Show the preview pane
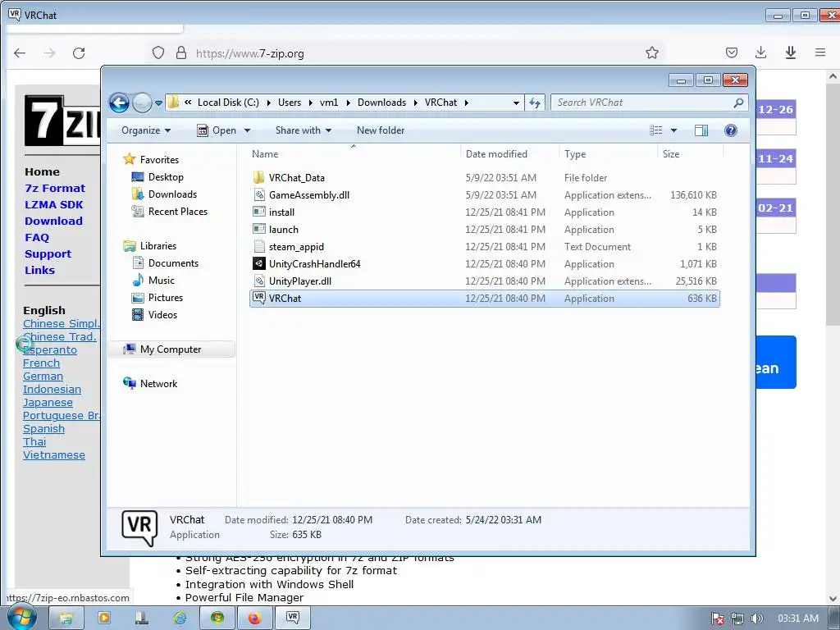840x630 pixels. tap(701, 130)
